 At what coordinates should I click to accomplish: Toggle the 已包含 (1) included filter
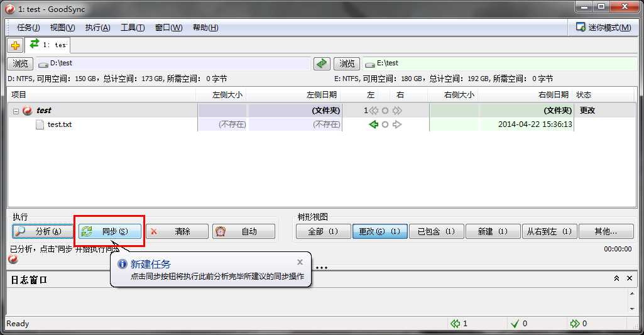click(437, 231)
